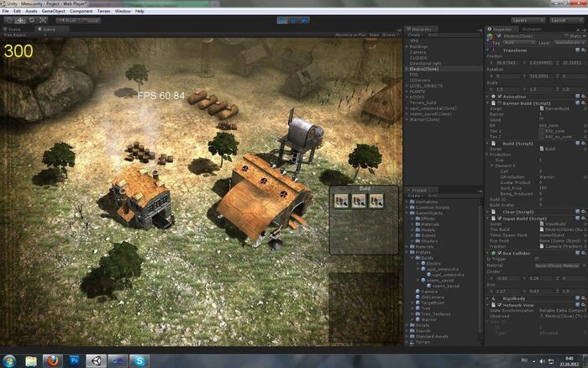Toggle the Barrier Build script checkbox
Image resolution: width=588 pixels, height=368 pixels.
coord(500,103)
